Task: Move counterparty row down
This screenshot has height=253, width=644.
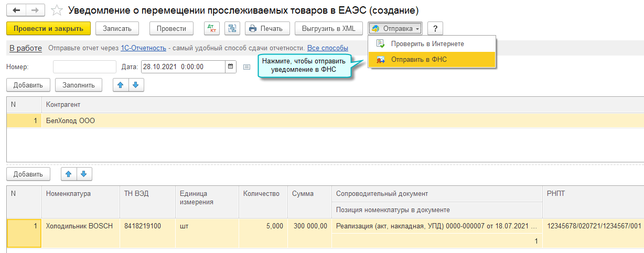Action: (135, 85)
